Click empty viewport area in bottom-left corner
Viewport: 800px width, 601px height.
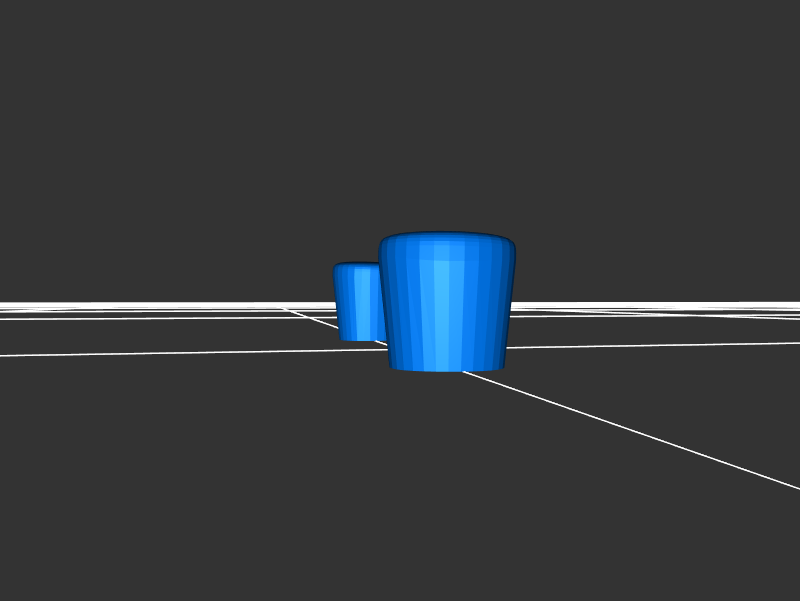[60, 550]
